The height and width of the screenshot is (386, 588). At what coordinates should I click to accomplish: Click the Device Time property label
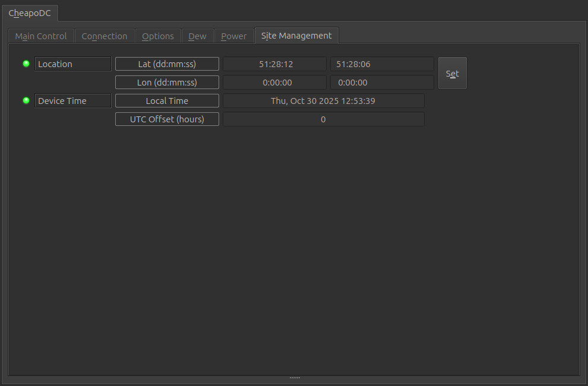pyautogui.click(x=72, y=101)
